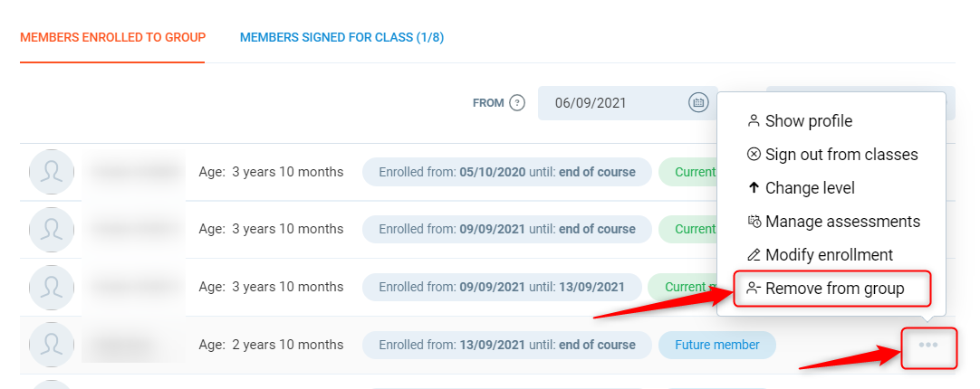Click the enrollment badge starting 05/10/2020
Image resolution: width=980 pixels, height=389 pixels.
pos(506,172)
